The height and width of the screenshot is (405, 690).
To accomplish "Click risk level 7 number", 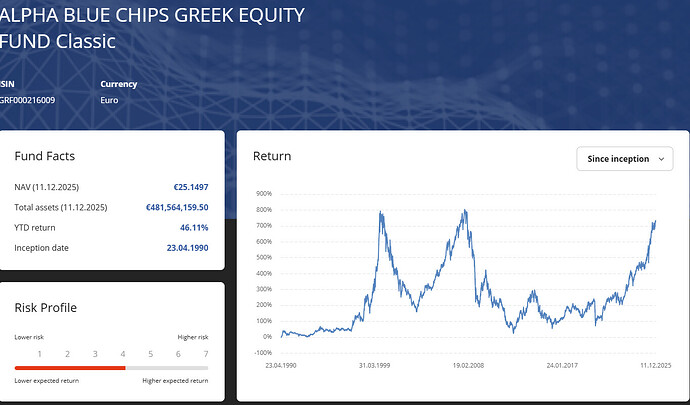I will tap(206, 354).
